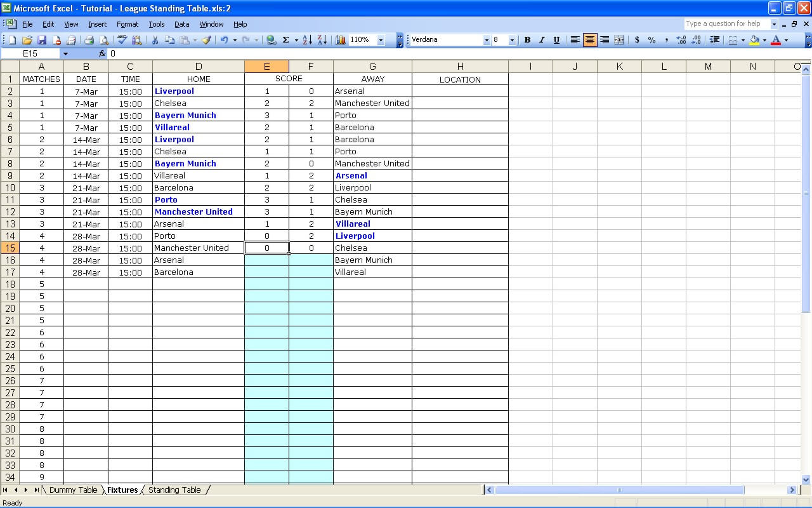The width and height of the screenshot is (812, 508).
Task: Open the zoom percentage dropdown
Action: tap(381, 40)
